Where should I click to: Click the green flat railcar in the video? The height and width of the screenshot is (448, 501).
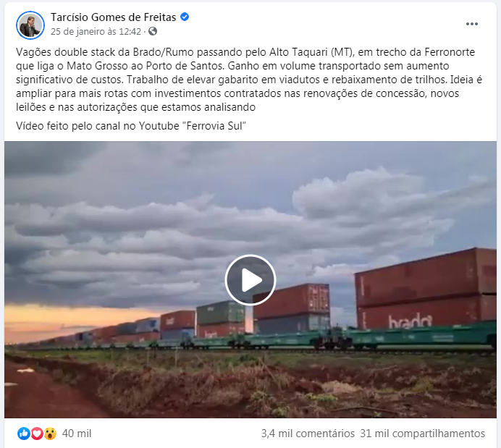pyautogui.click(x=422, y=336)
